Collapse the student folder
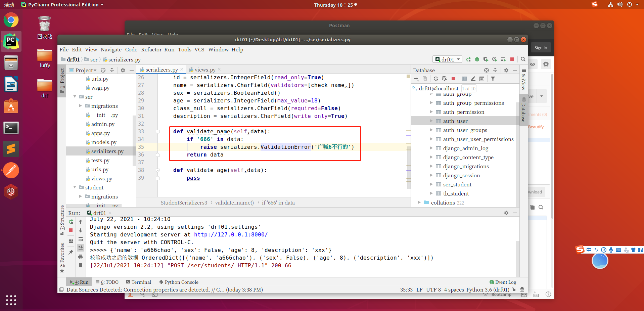The width and height of the screenshot is (644, 311). (x=75, y=187)
